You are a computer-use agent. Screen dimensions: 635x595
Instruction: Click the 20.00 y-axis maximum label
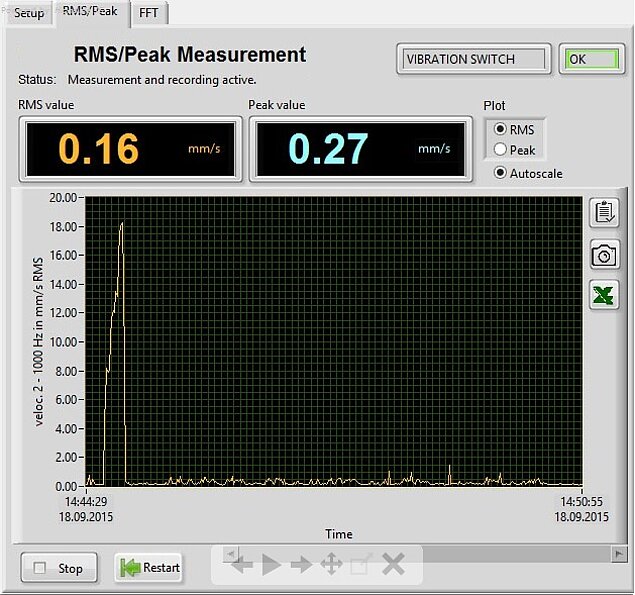(x=63, y=198)
